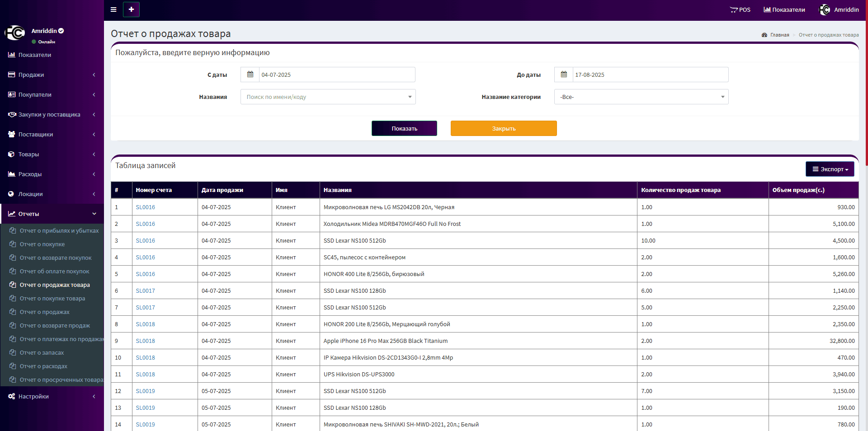Open invoice link SL0017 in row 6
This screenshot has height=431, width=868.
[145, 290]
